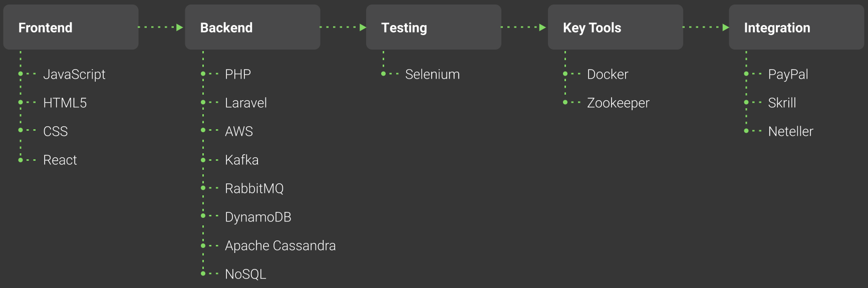The height and width of the screenshot is (288, 868).
Task: Click Selenium under Testing
Action: pyautogui.click(x=432, y=74)
